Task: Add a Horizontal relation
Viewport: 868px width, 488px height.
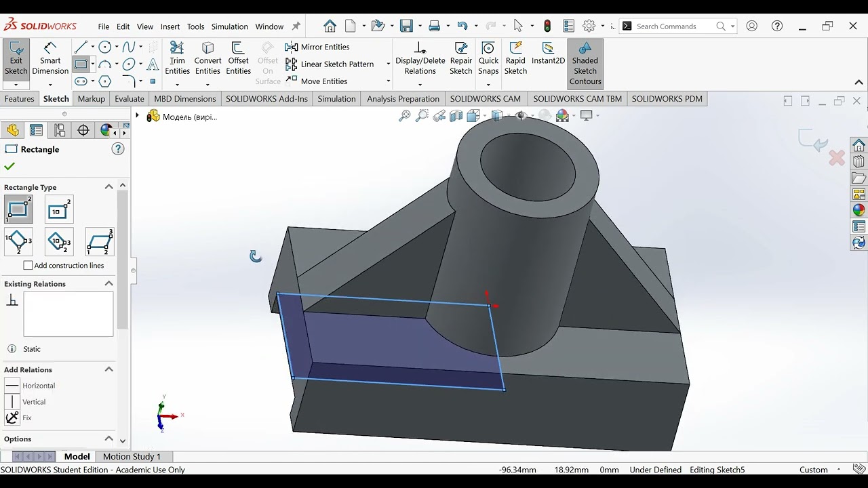Action: pyautogui.click(x=30, y=386)
